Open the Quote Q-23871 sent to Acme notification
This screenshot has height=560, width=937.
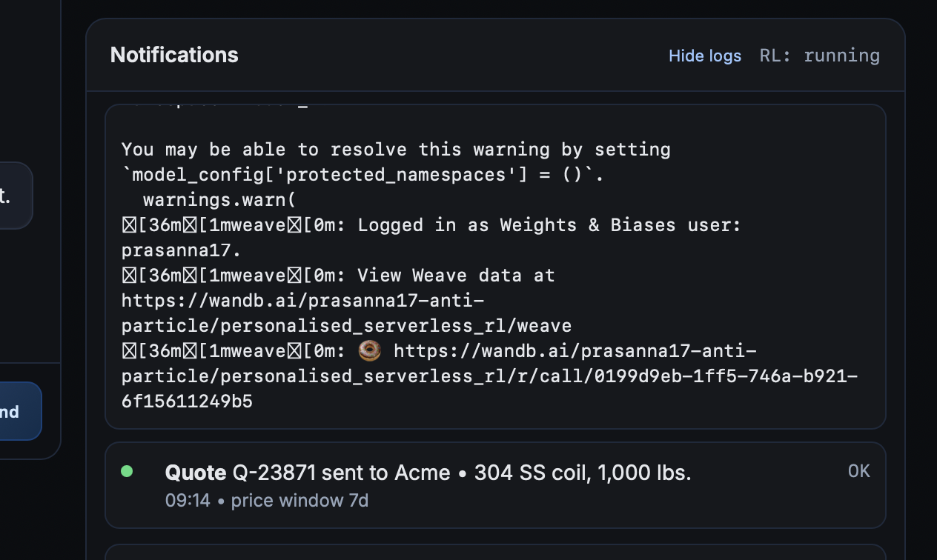[428, 473]
